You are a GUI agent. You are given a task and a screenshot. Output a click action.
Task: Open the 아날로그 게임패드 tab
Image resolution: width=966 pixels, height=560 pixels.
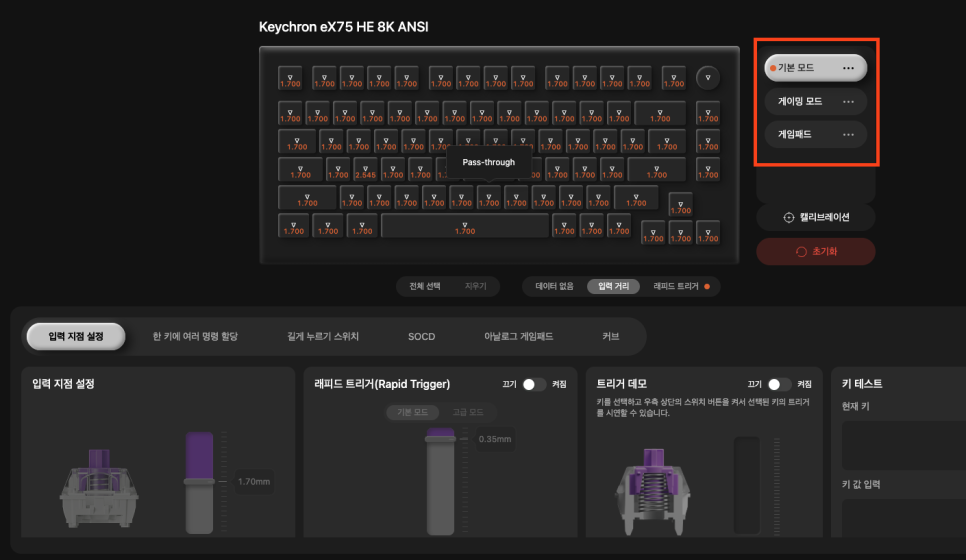tap(519, 336)
